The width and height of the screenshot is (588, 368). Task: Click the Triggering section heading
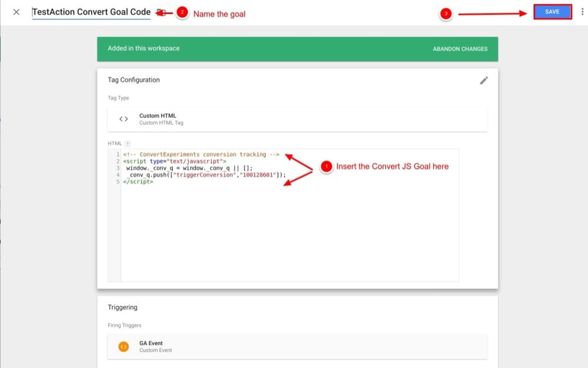pyautogui.click(x=122, y=307)
